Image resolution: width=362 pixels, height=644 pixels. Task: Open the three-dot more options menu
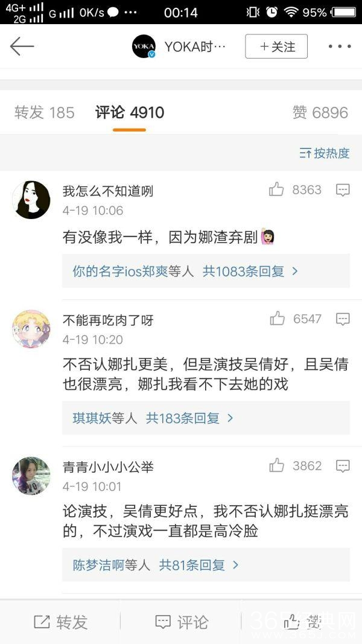pos(339,46)
